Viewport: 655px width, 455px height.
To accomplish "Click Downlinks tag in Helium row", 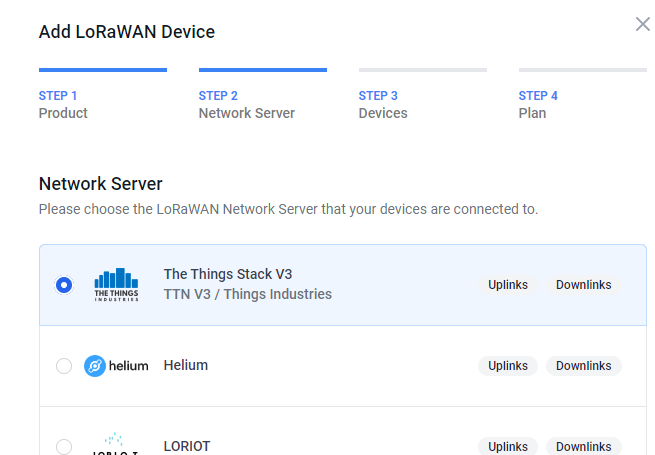I will [584, 366].
